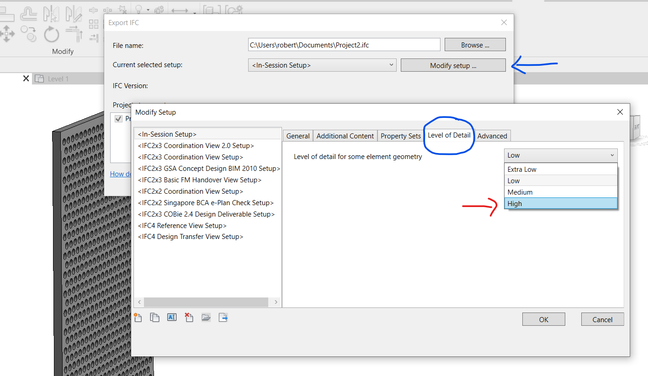Click the Level 1 view tab icon

40,79
